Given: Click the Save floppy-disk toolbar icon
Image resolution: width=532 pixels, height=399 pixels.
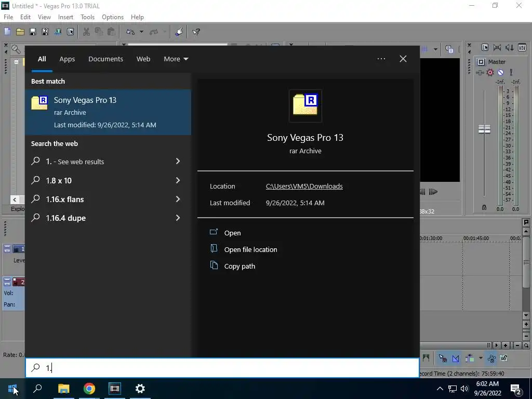Looking at the screenshot, I should (33, 32).
